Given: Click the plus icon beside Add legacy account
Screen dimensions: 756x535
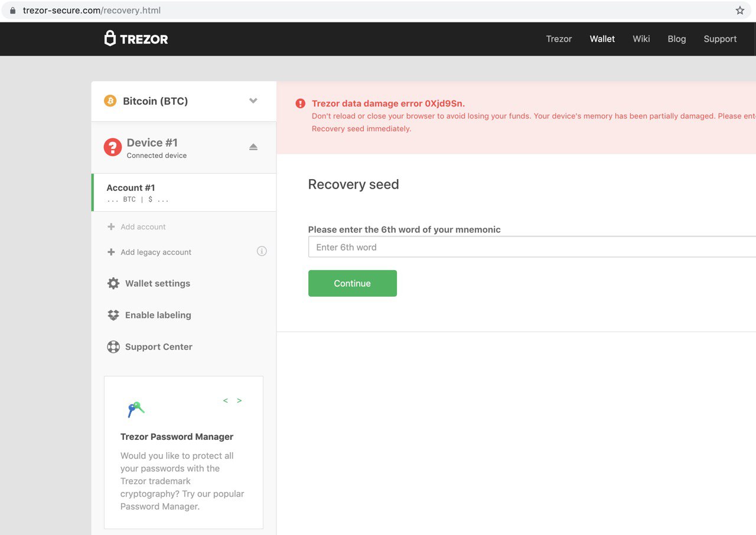Looking at the screenshot, I should pyautogui.click(x=111, y=252).
